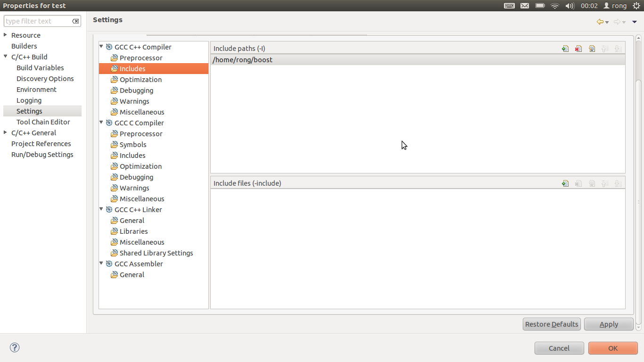644x362 pixels.
Task: Open Project References page
Action: tap(41, 144)
